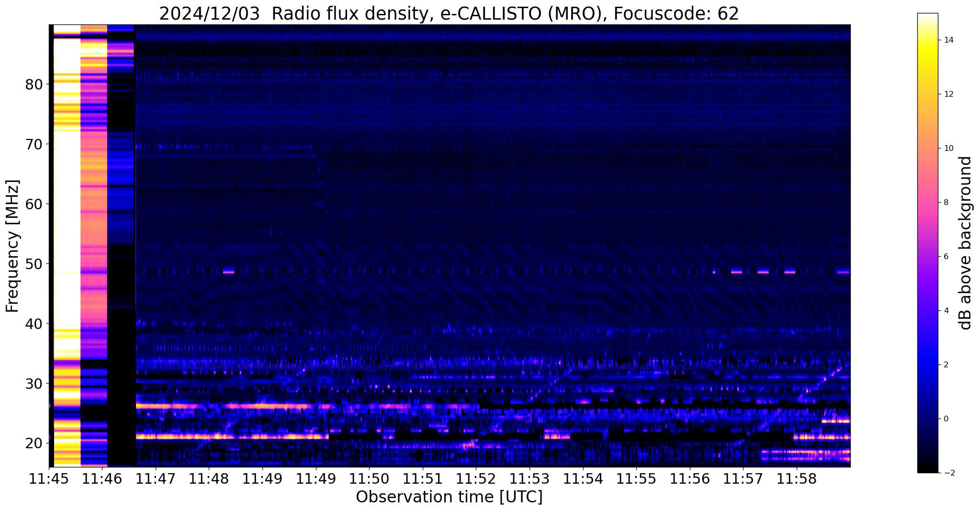Select the 11:52 time tick label
Image resolution: width=980 pixels, height=511 pixels.
pyautogui.click(x=476, y=479)
